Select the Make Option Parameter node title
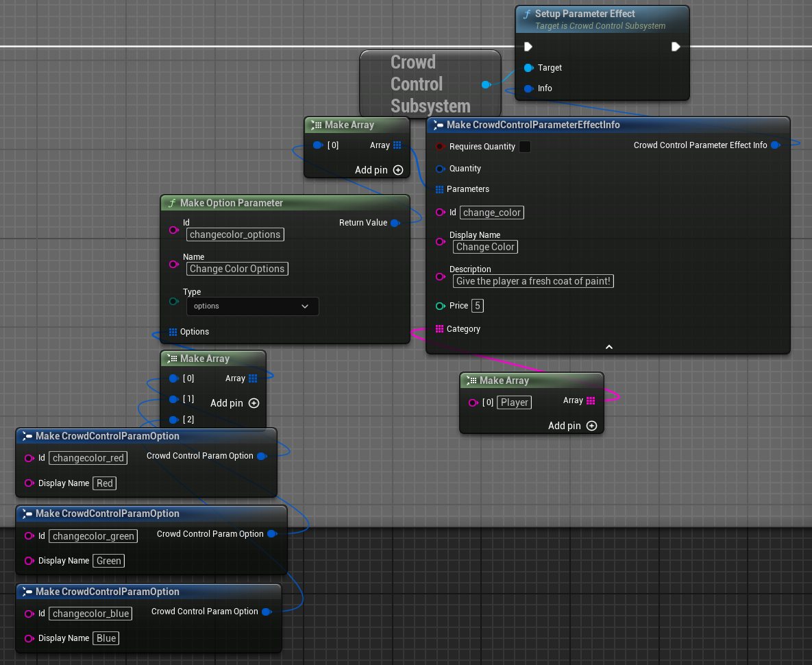 [232, 203]
